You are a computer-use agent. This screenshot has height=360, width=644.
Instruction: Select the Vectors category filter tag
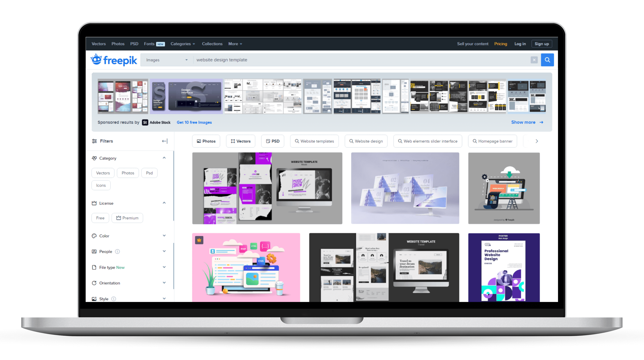[103, 173]
